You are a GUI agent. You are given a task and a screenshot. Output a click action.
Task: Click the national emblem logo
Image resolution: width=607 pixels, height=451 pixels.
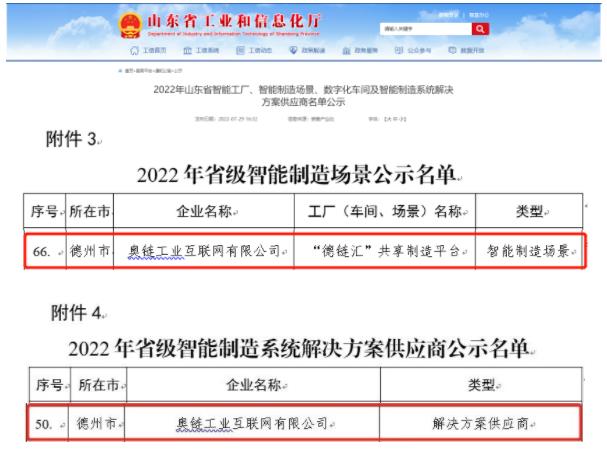pyautogui.click(x=130, y=25)
